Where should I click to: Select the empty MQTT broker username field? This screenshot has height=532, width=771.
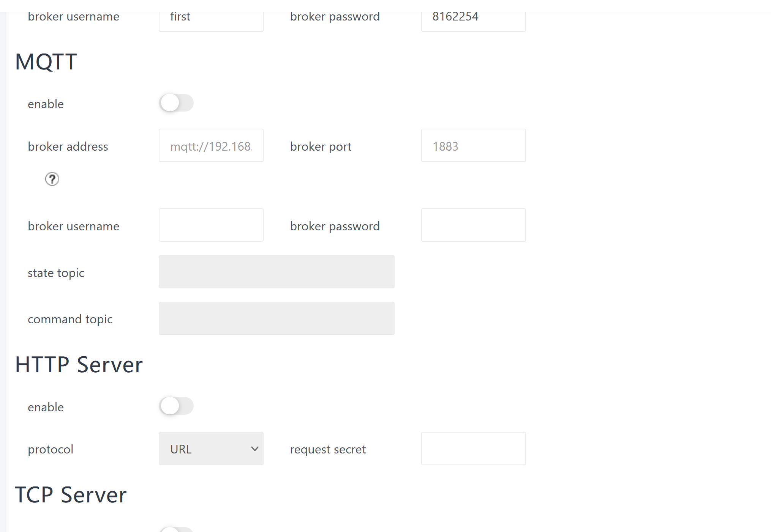pyautogui.click(x=211, y=225)
